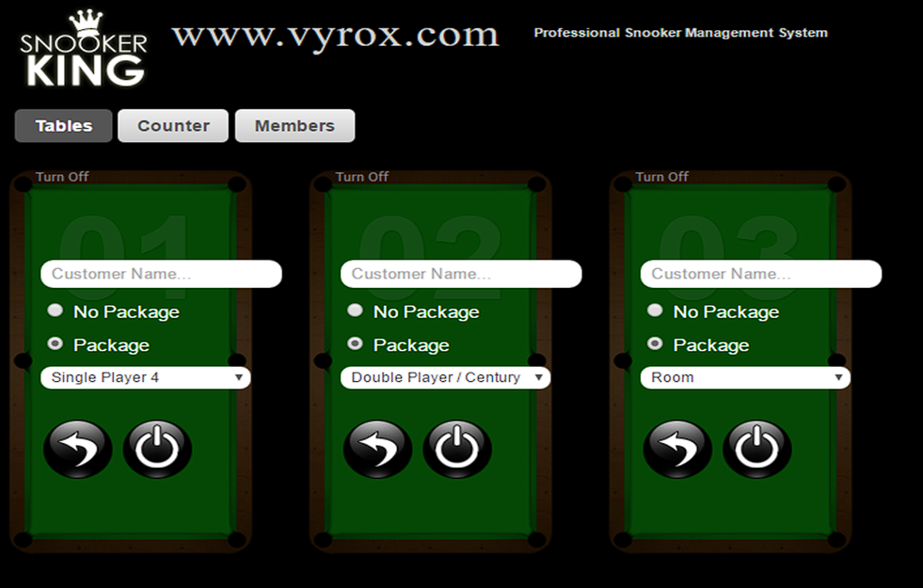Expand the Double Player / Century dropdown
Image resolution: width=923 pixels, height=588 pixels.
tap(445, 378)
